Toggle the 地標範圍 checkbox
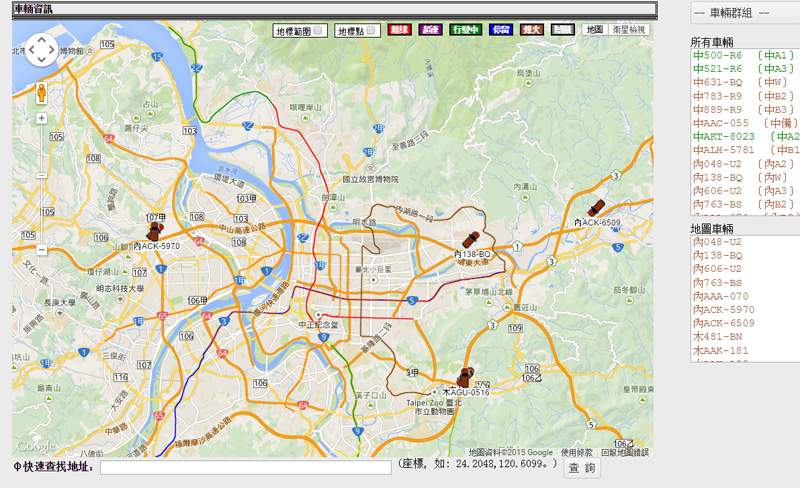The image size is (800, 488). click(318, 31)
